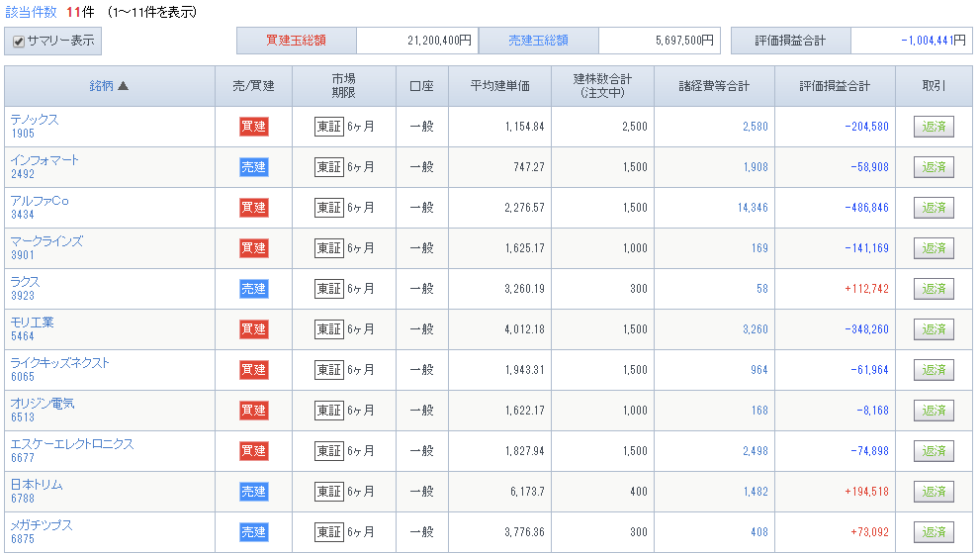980x554 pixels.
Task: Click fees value 3,260 for モリ工業
Action: tap(755, 329)
